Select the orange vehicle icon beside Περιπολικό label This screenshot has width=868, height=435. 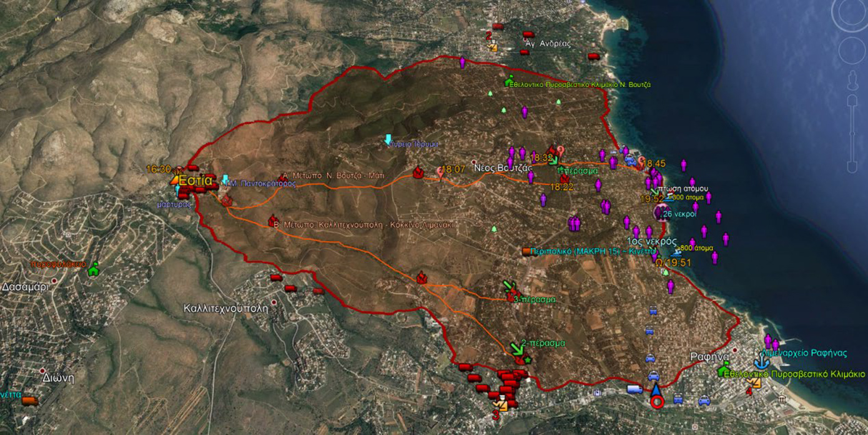click(x=526, y=251)
